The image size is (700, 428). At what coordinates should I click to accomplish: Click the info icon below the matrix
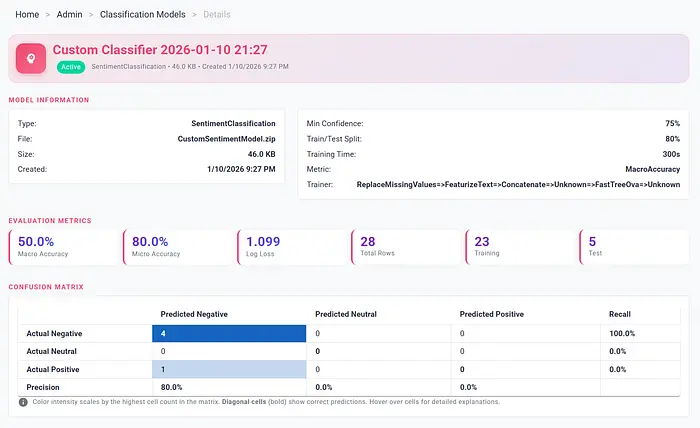click(23, 402)
